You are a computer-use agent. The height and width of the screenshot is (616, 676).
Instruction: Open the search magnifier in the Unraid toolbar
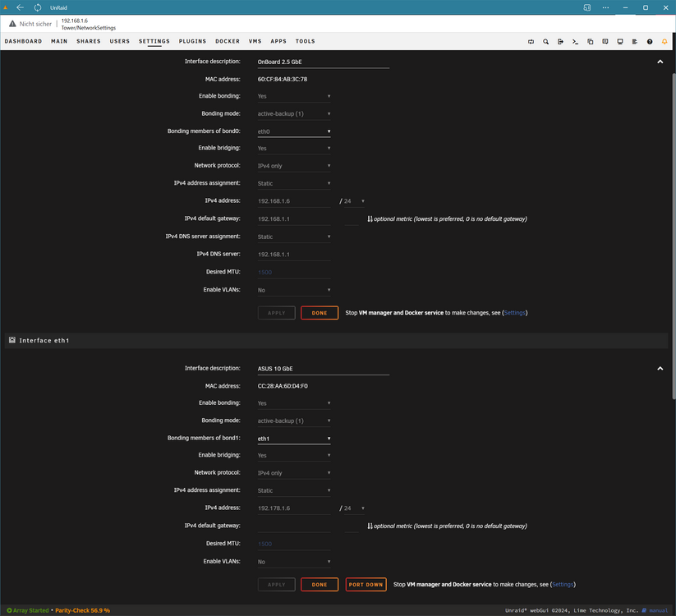point(545,41)
